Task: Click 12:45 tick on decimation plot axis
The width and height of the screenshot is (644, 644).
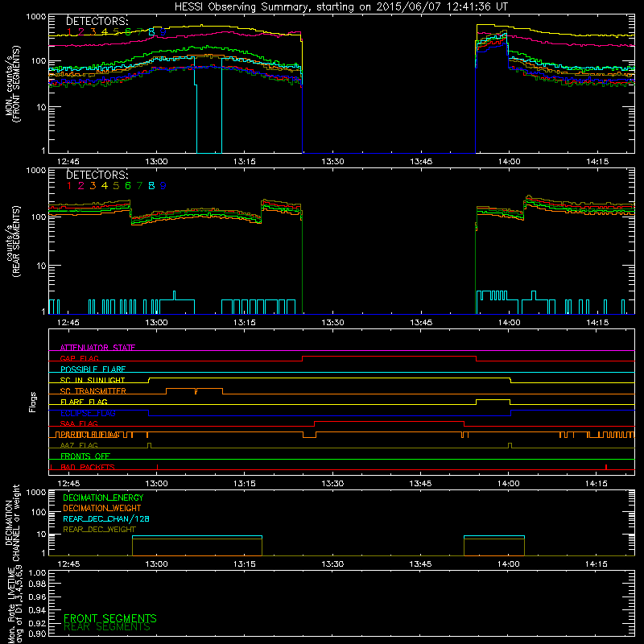Action: pos(68,564)
